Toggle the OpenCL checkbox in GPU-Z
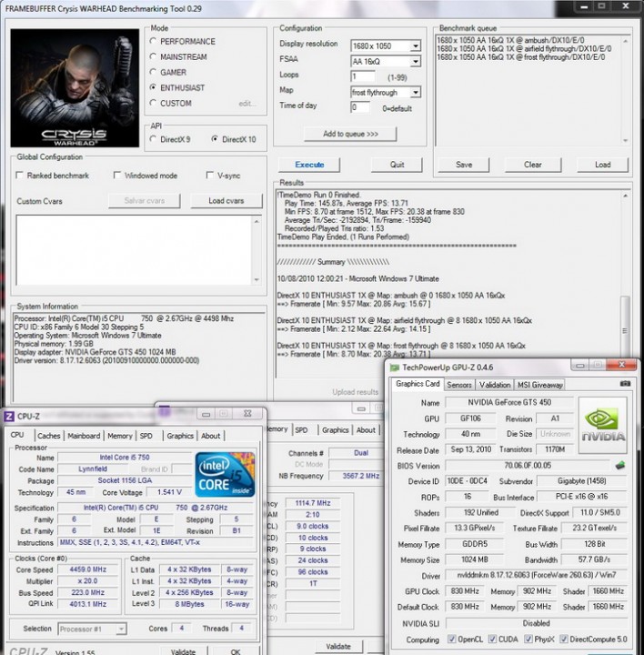 tap(451, 639)
